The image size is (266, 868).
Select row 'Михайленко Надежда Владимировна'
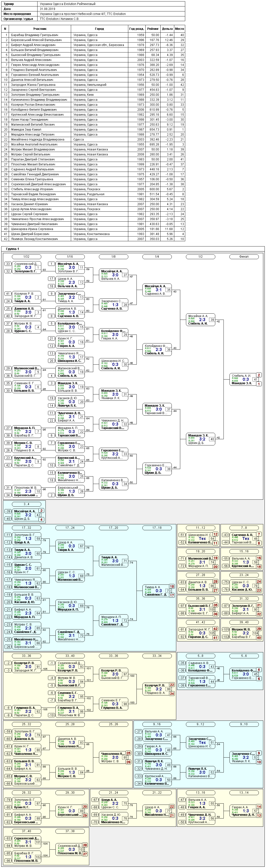pos(93,140)
